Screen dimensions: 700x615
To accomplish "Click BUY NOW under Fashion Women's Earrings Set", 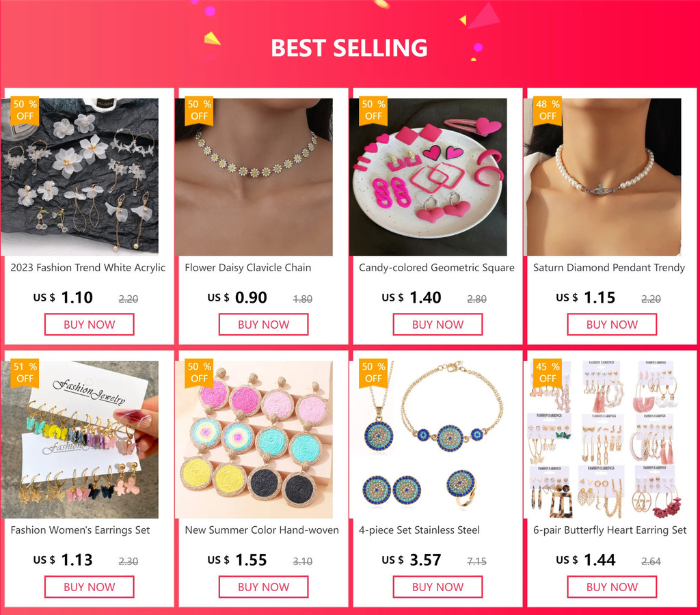I will [90, 587].
